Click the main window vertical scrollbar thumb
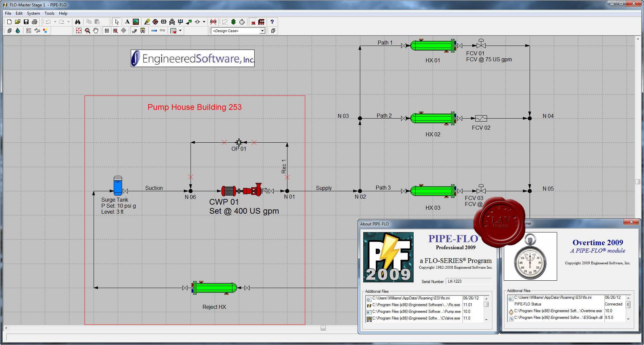This screenshot has width=644, height=345. click(x=638, y=182)
